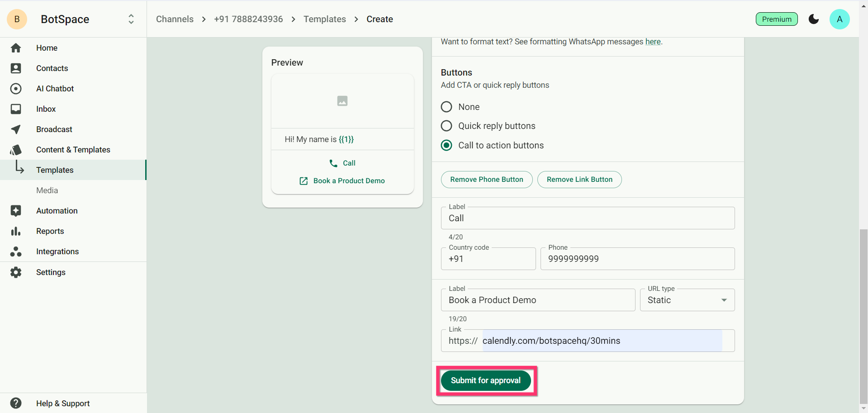Open Settings gear icon

click(16, 272)
